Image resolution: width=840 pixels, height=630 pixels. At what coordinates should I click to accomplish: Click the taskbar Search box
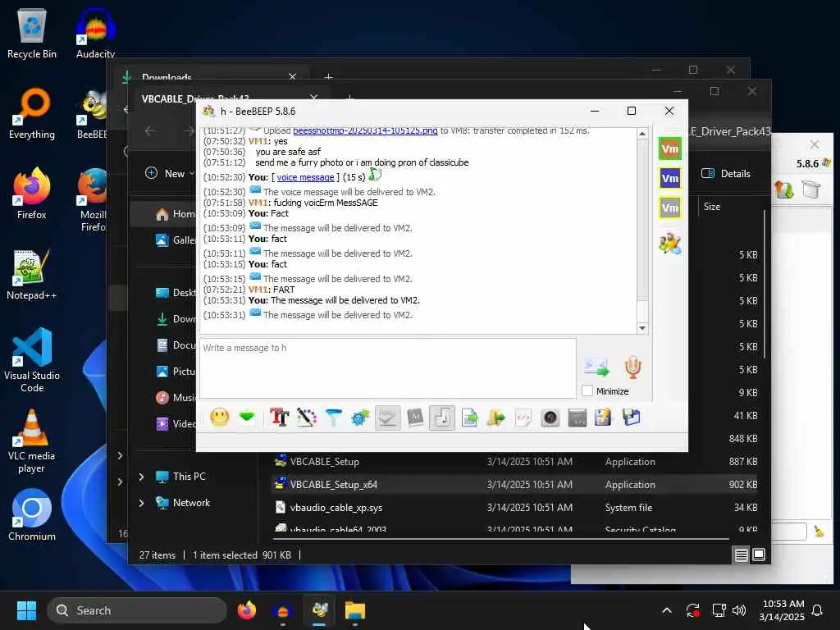(x=137, y=610)
